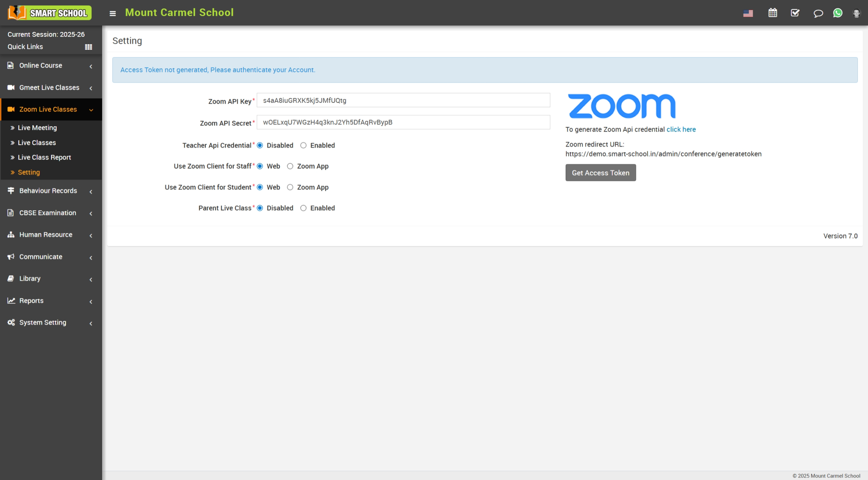The image size is (868, 480).
Task: Click the Gmeet Live Classes camera icon
Action: (x=11, y=87)
